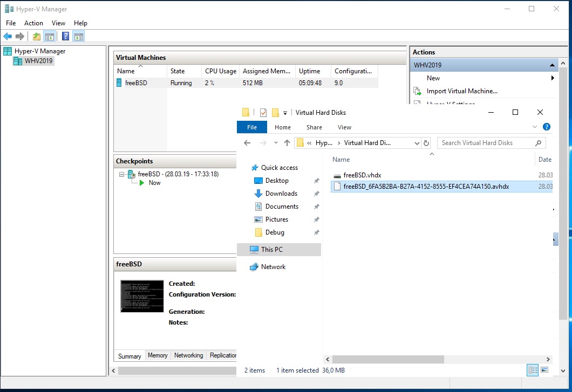Click the New folder quick access icon in Explorer title bar
Image resolution: width=572 pixels, height=392 pixels.
tap(275, 113)
